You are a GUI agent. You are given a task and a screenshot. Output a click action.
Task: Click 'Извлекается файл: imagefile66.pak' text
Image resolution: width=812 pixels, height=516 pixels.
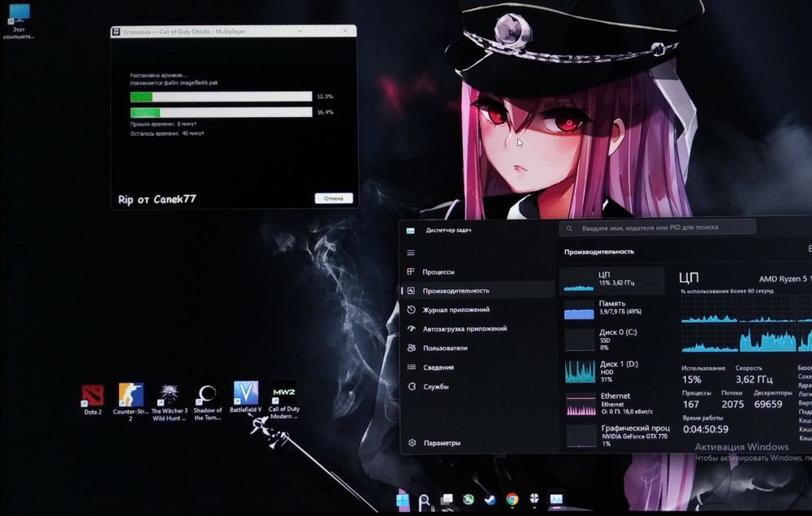pos(174,82)
